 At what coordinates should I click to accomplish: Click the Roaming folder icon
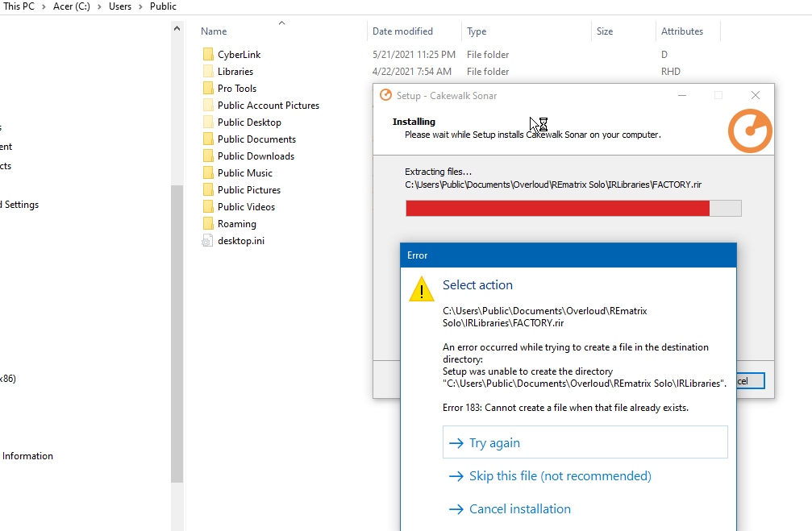tap(208, 224)
